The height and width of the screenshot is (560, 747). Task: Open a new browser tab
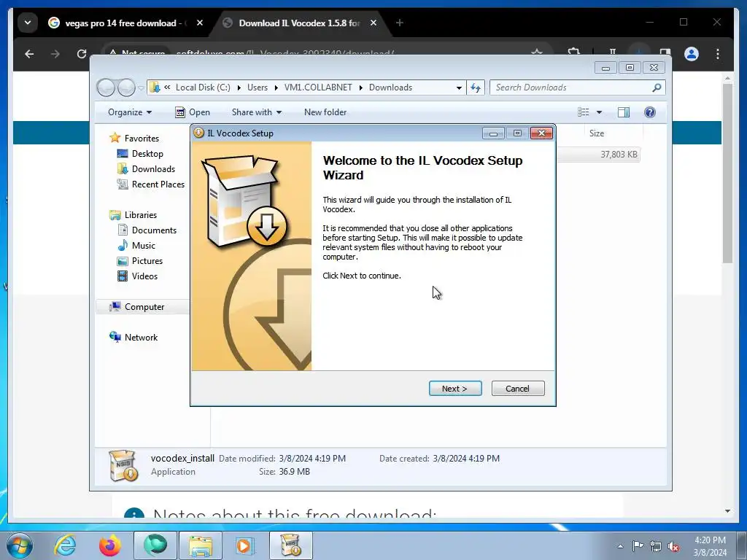[x=400, y=23]
